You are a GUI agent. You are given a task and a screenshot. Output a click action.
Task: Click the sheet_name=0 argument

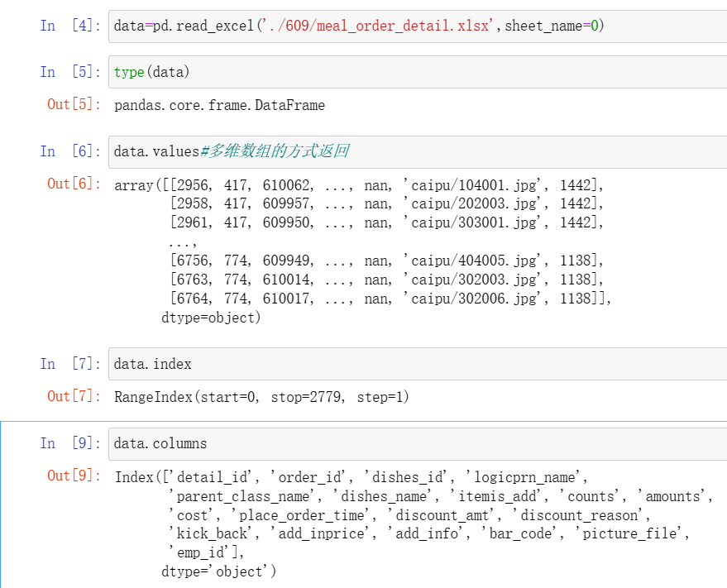[552, 26]
